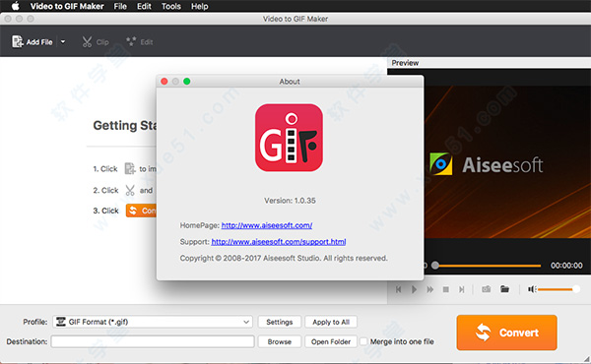Click the Preview panel label

click(x=405, y=63)
